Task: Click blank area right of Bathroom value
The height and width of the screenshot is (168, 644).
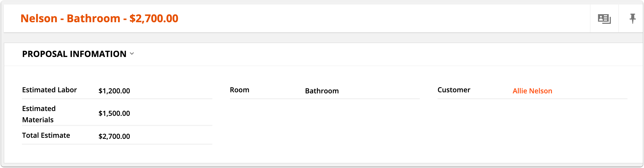Action: (x=380, y=91)
